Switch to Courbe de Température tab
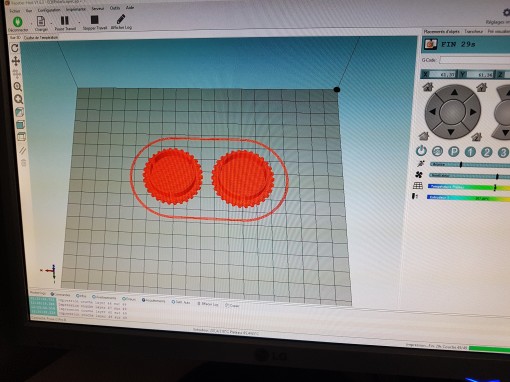510x382 pixels. [41, 38]
